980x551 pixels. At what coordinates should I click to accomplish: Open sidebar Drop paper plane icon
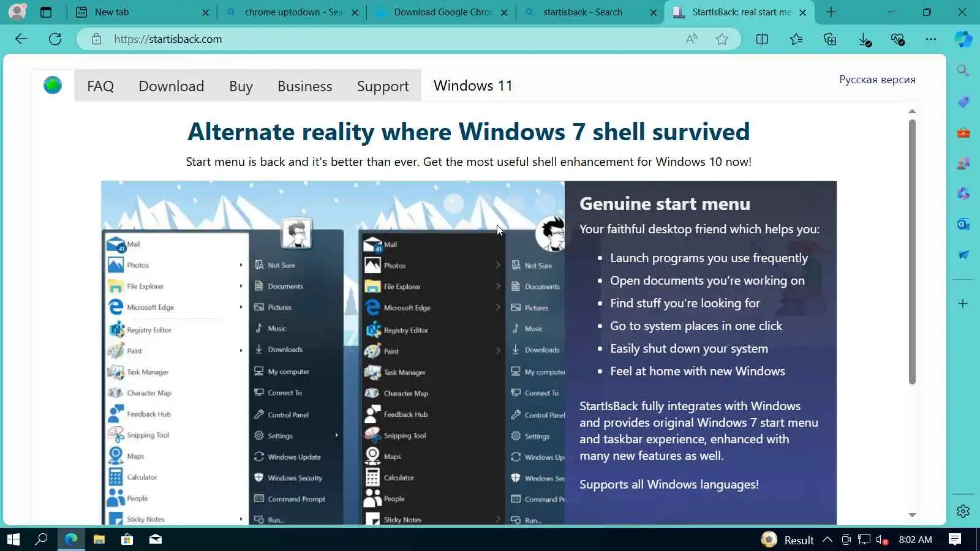click(963, 255)
